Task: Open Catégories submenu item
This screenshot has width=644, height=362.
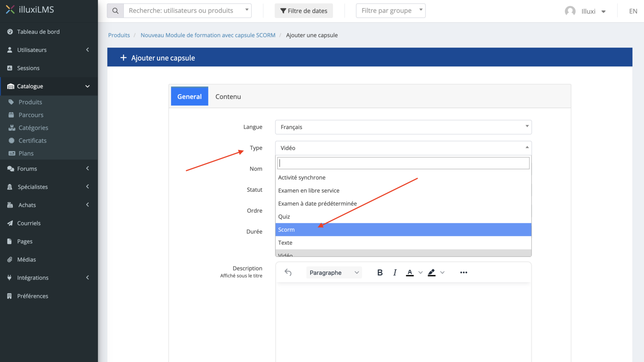Action: [33, 128]
